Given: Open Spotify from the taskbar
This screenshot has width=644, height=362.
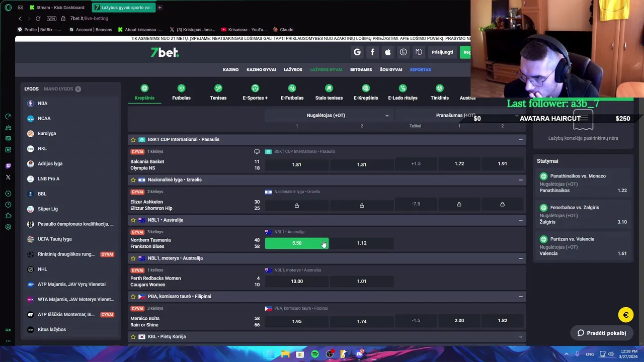Looking at the screenshot, I should click(315, 354).
